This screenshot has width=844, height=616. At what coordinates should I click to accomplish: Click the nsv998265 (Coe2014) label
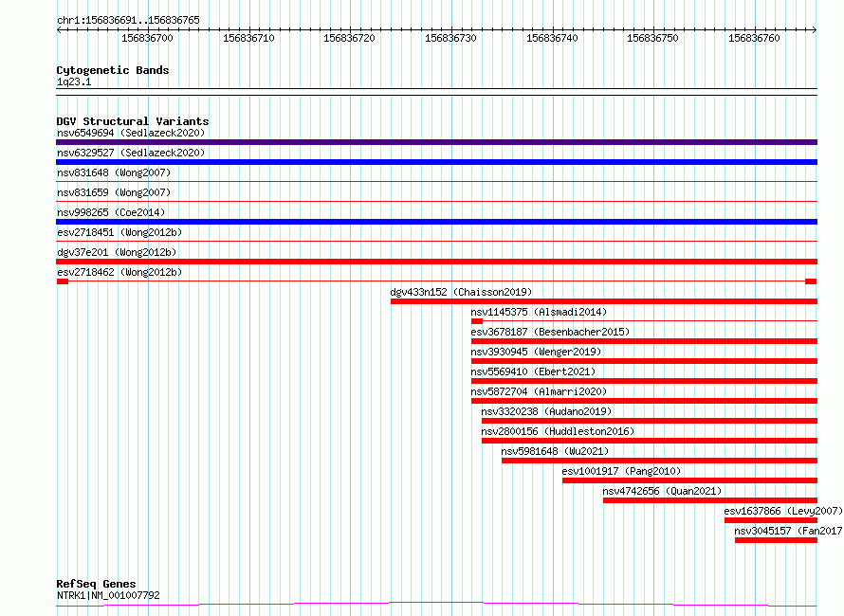pos(111,212)
